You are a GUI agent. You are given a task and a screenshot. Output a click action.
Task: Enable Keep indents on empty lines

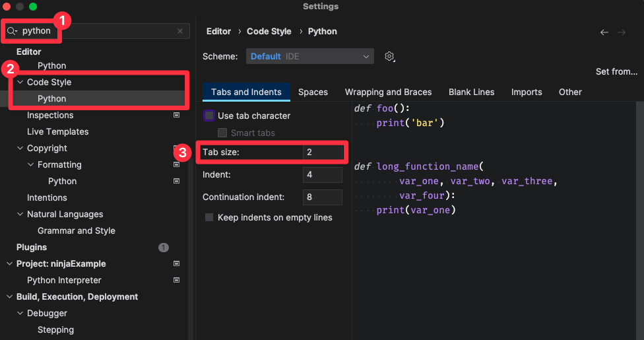click(209, 217)
